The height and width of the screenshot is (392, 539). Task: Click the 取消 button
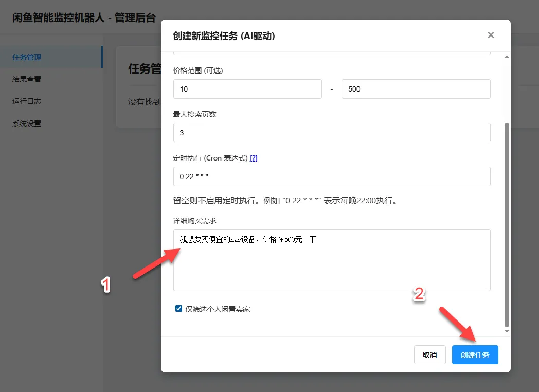(x=430, y=354)
